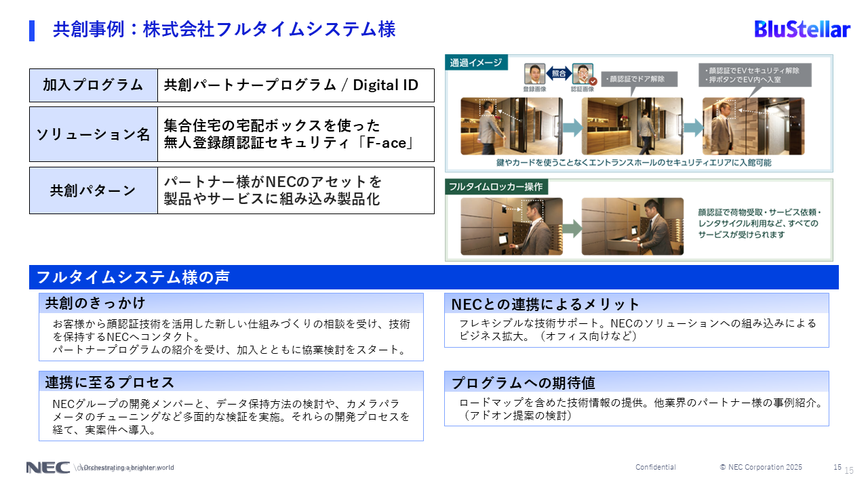868x488 pixels.
Task: Select the 顔認証で荷物受取・サービス依頼 description
Action: coord(758,223)
